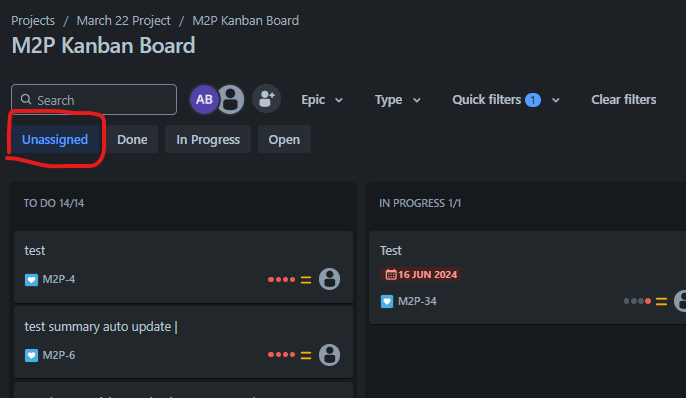Click the add people icon
686x398 pixels.
(x=266, y=99)
